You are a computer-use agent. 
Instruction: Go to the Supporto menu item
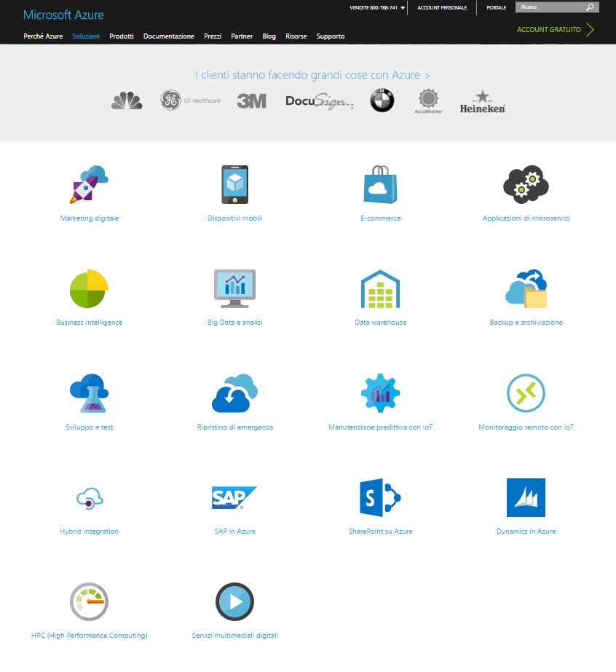(x=331, y=36)
